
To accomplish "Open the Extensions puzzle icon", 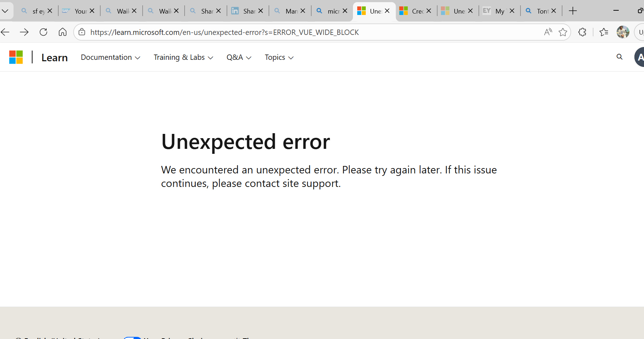I will (582, 32).
